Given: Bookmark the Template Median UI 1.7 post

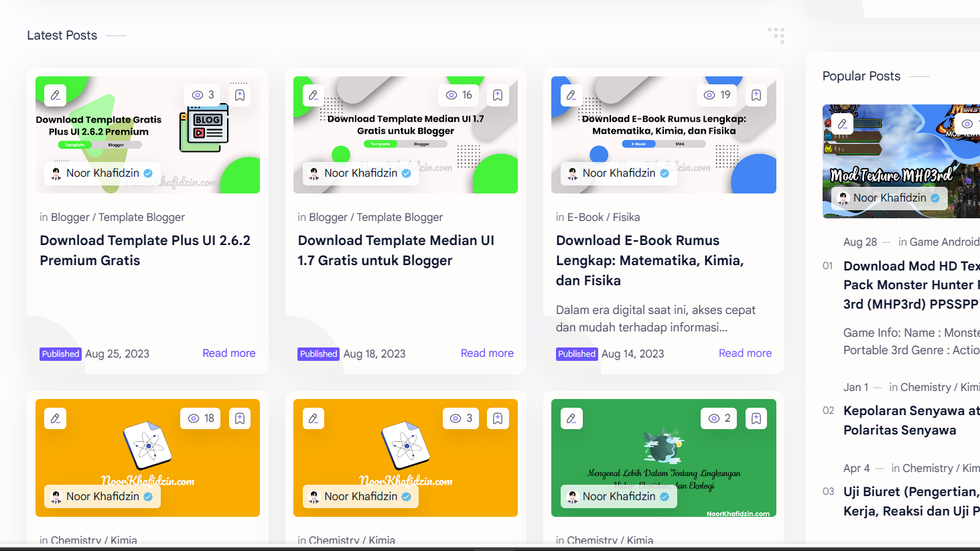Looking at the screenshot, I should (498, 95).
